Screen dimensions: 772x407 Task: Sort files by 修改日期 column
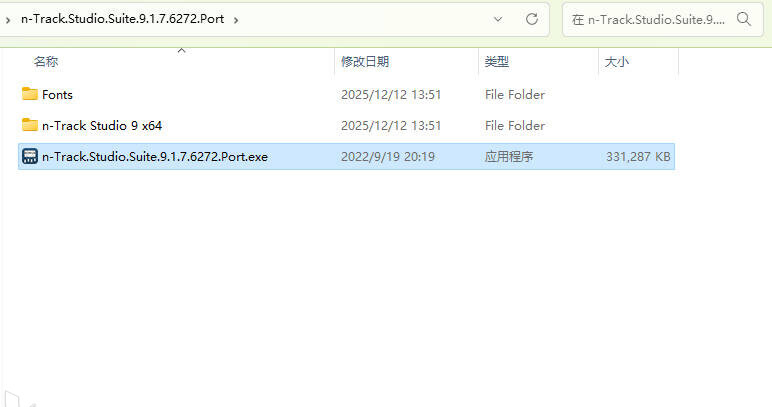click(x=365, y=62)
